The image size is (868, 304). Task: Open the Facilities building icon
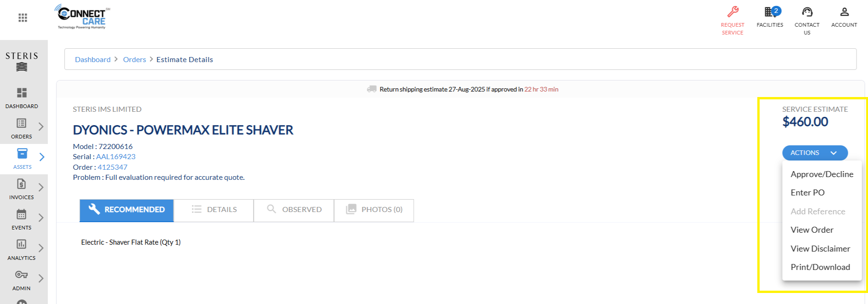(769, 11)
